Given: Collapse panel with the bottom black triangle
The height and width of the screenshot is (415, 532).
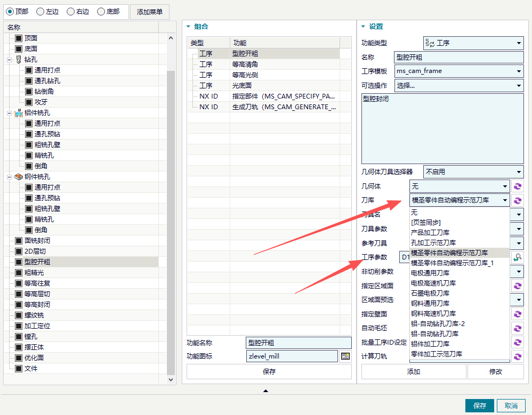Looking at the screenshot, I should 265,391.
